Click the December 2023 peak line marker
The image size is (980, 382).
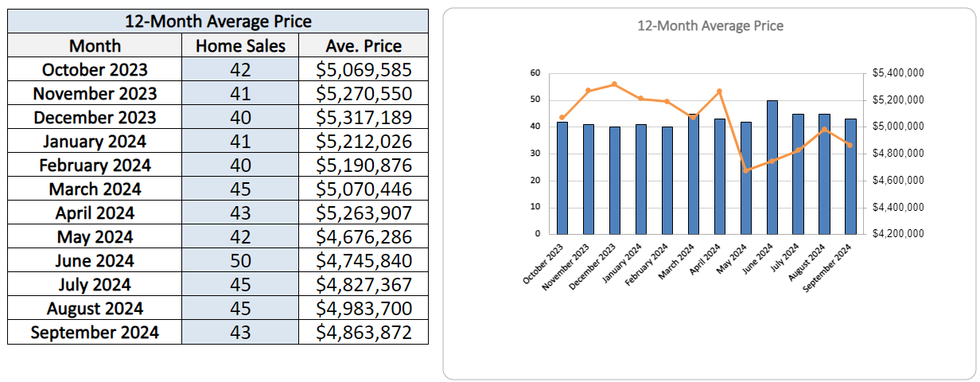coord(614,84)
